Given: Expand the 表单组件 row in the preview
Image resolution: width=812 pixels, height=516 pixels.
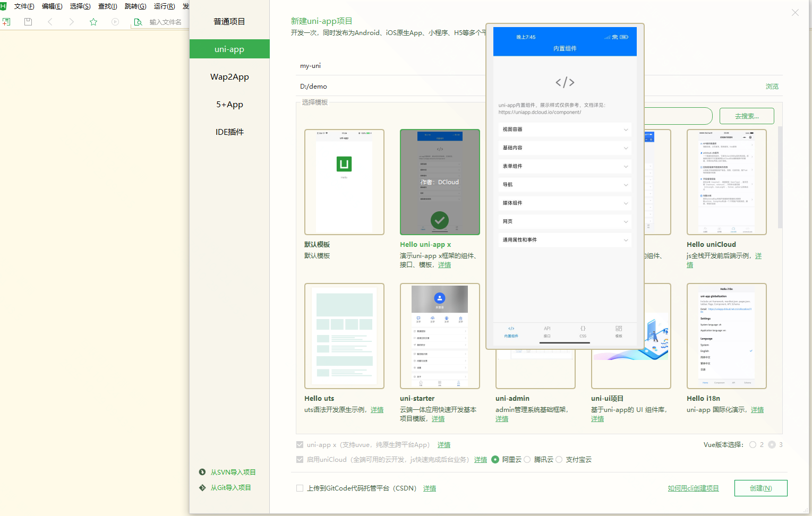Looking at the screenshot, I should click(x=565, y=166).
